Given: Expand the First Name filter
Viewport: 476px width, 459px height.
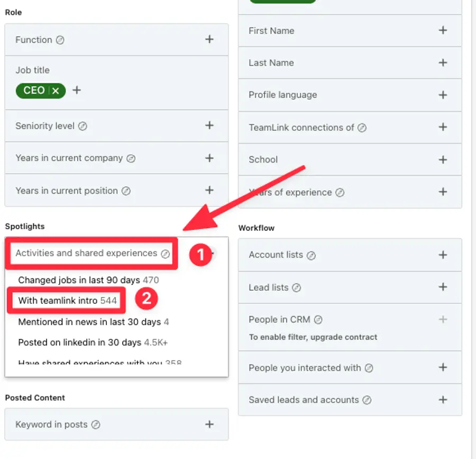Looking at the screenshot, I should [x=443, y=31].
